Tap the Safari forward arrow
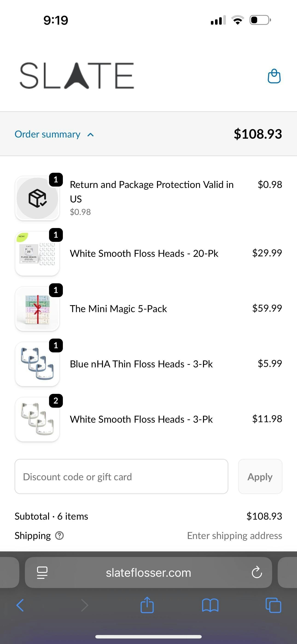 (x=84, y=605)
